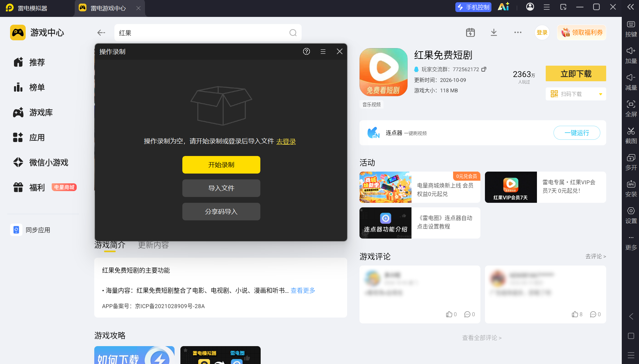Click the AI assistant icon
Image resolution: width=639 pixels, height=364 pixels.
pos(503,7)
